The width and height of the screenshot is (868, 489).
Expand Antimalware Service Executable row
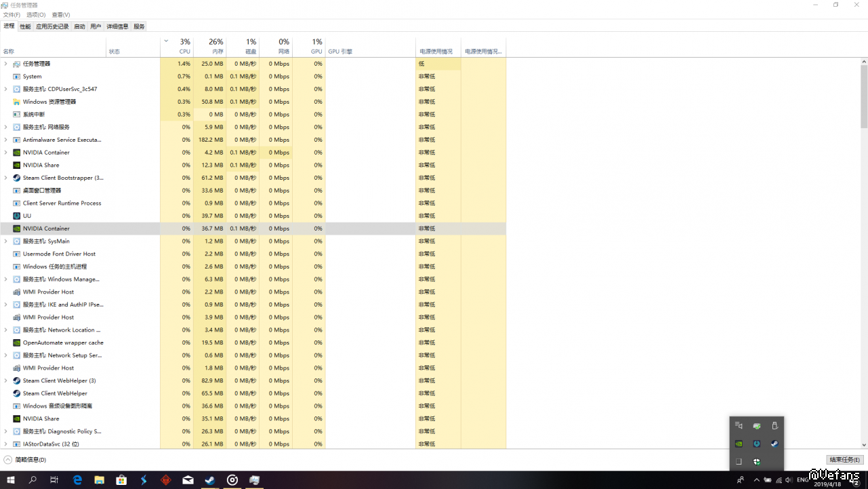tap(5, 140)
